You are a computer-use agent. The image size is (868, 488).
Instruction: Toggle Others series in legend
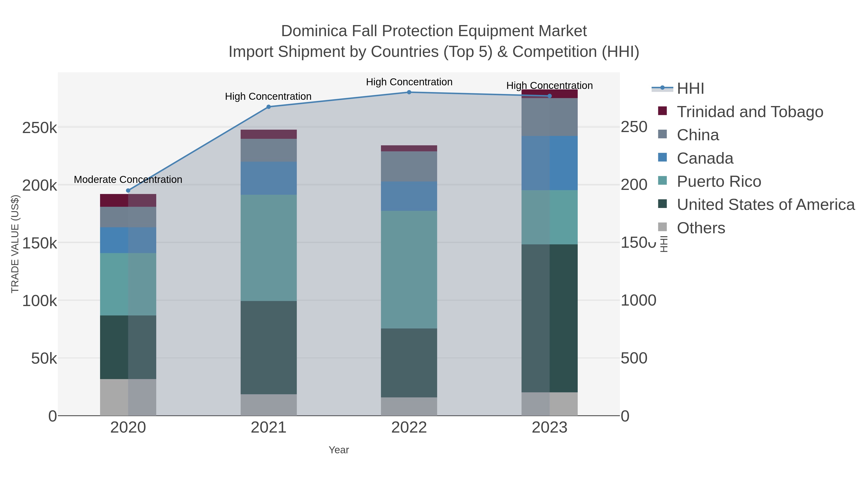692,228
